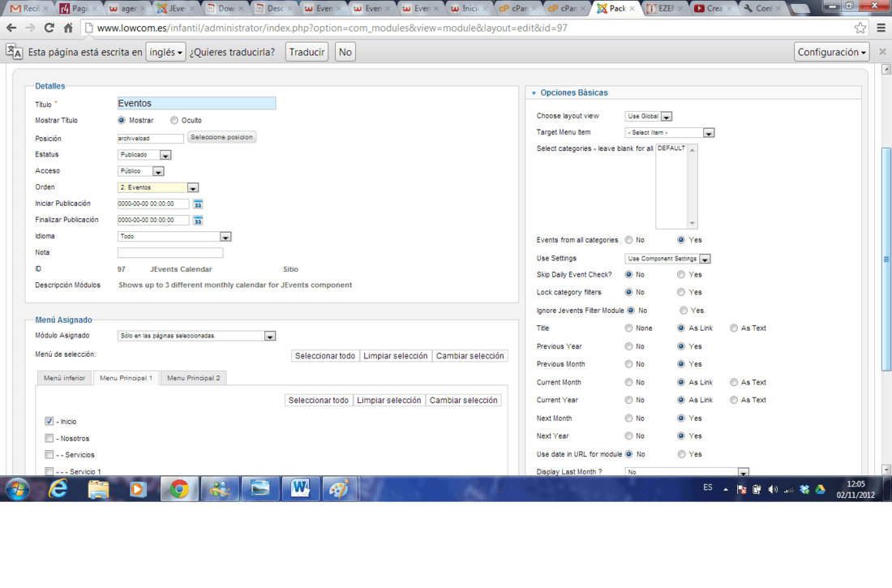Open Windows Media Player in taskbar
The image size is (892, 588).
[138, 489]
